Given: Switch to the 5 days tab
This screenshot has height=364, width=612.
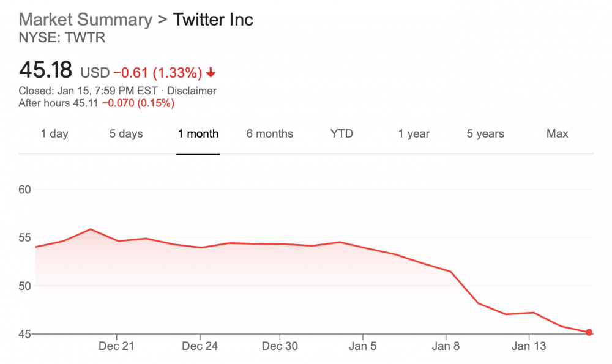Looking at the screenshot, I should [x=126, y=133].
